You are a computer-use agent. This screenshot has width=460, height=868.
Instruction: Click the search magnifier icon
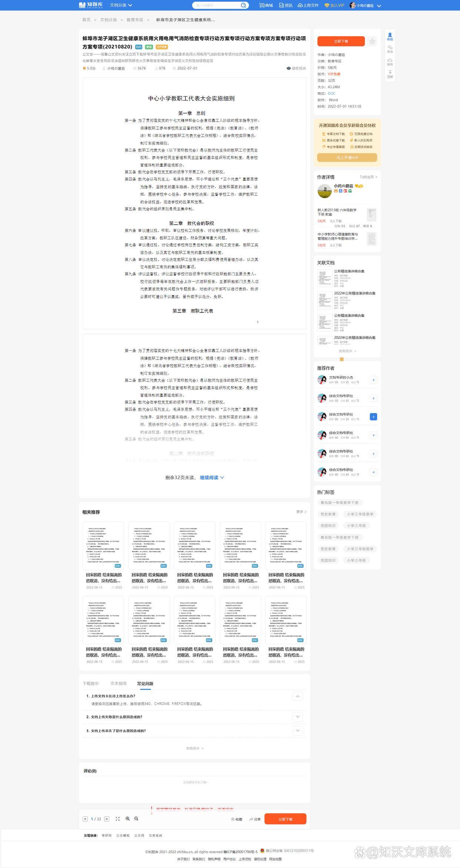243,5
